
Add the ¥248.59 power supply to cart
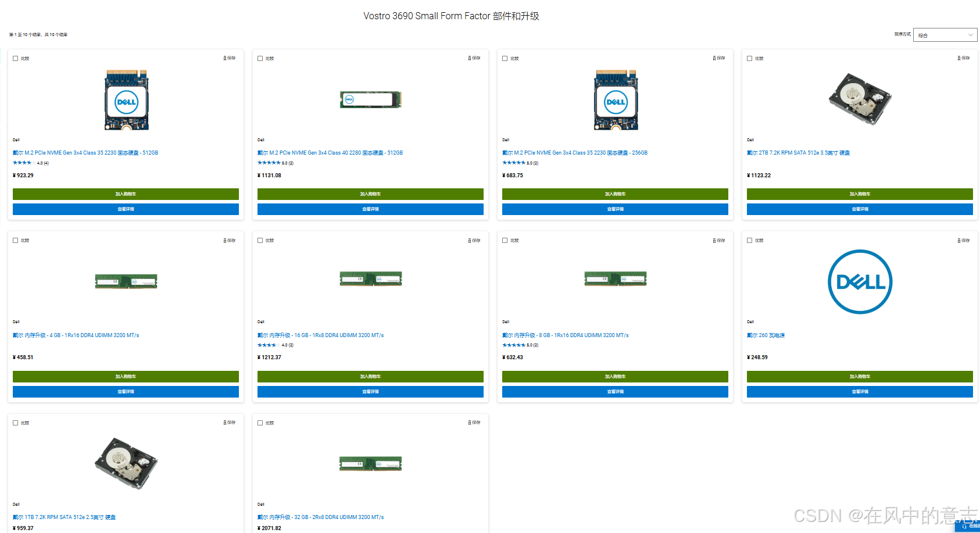(860, 377)
